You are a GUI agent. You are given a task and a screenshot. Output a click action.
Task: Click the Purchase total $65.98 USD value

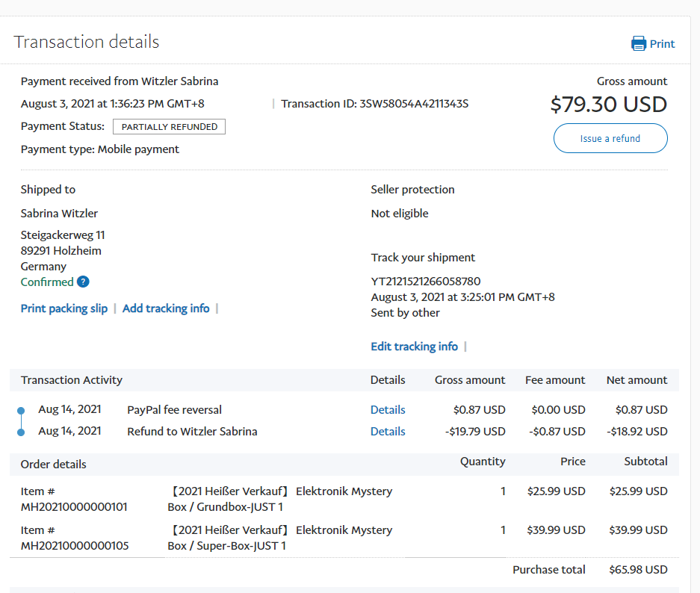coord(637,570)
